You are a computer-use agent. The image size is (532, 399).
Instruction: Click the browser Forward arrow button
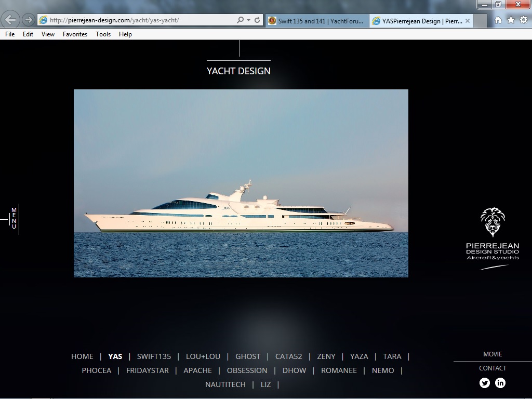pos(29,20)
